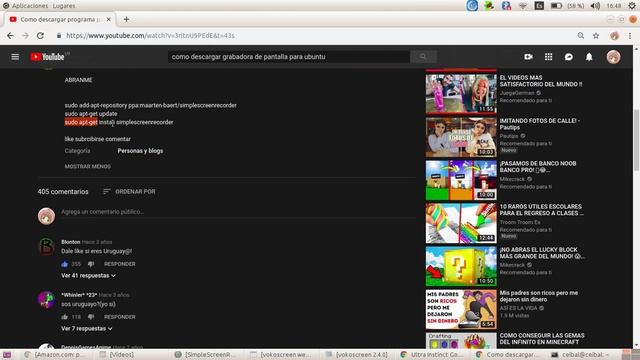Open the messages speech bubble icon

tap(569, 57)
